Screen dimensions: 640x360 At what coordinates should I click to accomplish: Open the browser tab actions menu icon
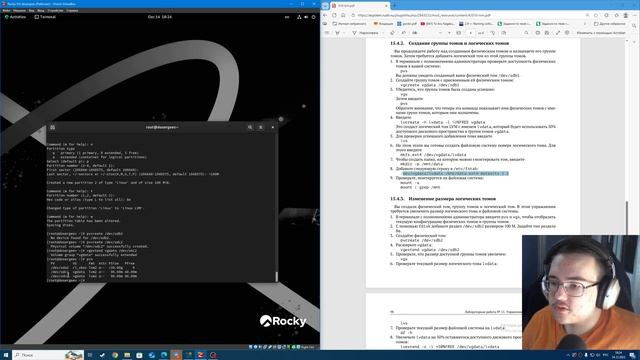[x=325, y=6]
